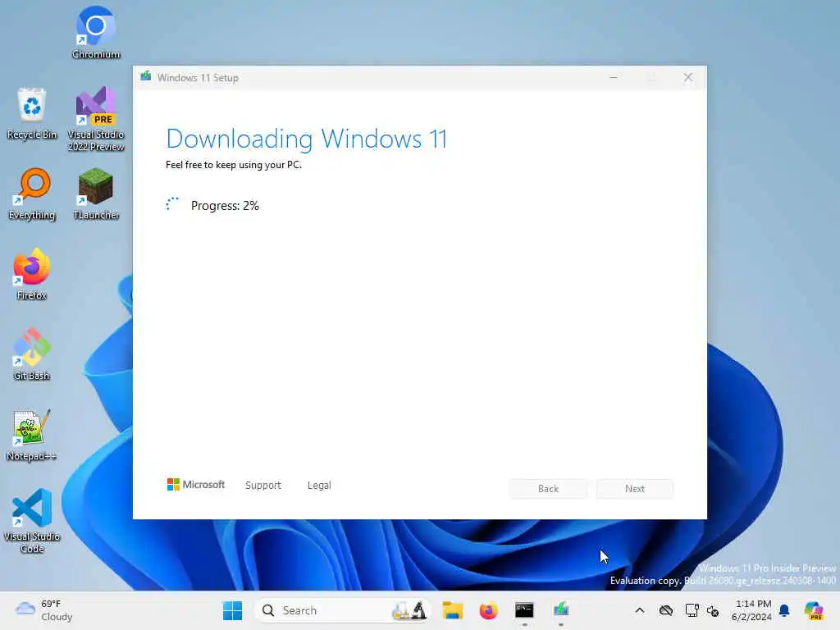Image resolution: width=840 pixels, height=630 pixels.
Task: Open the Recycle Bin icon
Action: (x=32, y=113)
